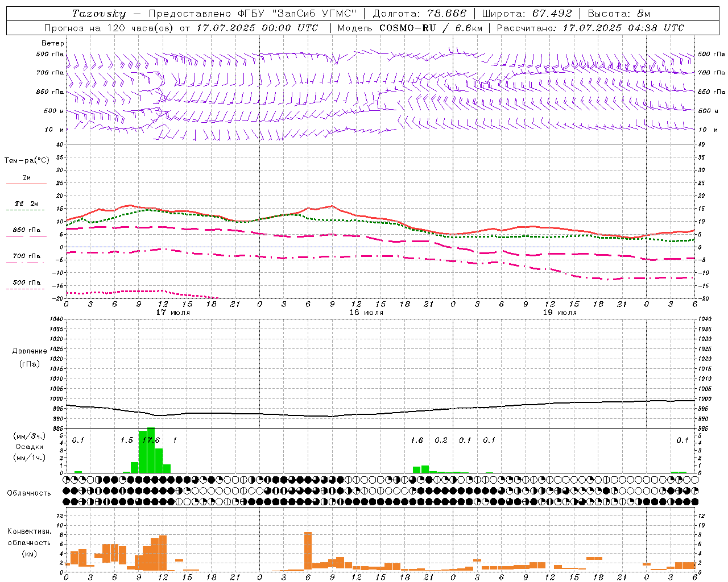
Task: Click the "Долгота: 78.666" header field
Action: pyautogui.click(x=419, y=14)
